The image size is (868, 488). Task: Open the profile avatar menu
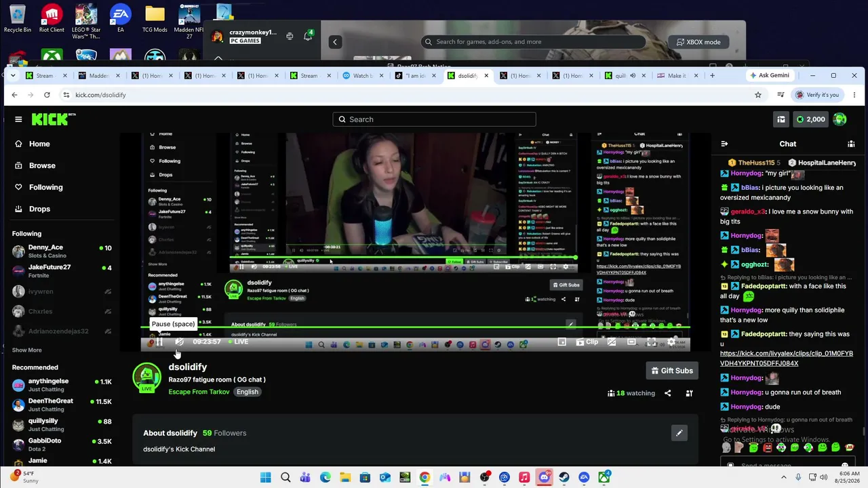840,119
